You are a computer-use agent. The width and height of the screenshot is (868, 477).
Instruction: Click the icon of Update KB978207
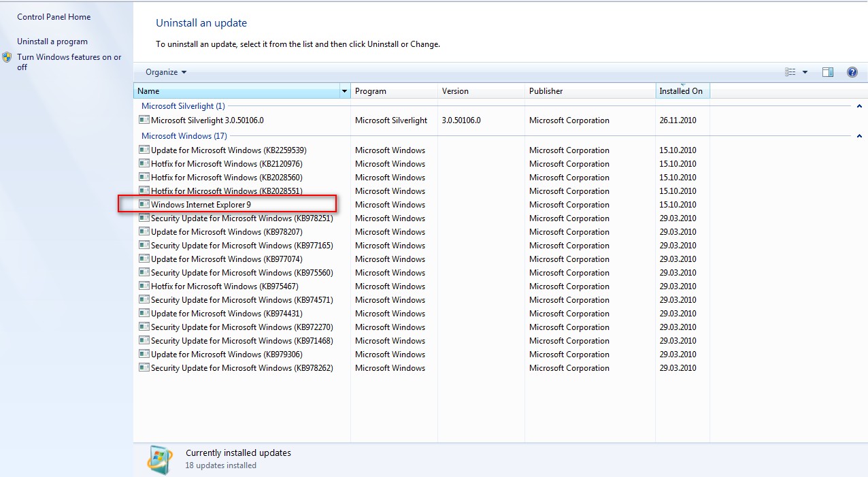(x=144, y=231)
